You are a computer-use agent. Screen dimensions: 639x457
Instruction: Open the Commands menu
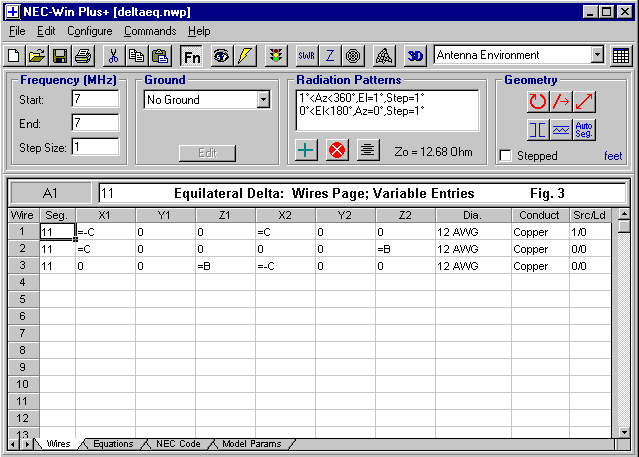click(150, 31)
